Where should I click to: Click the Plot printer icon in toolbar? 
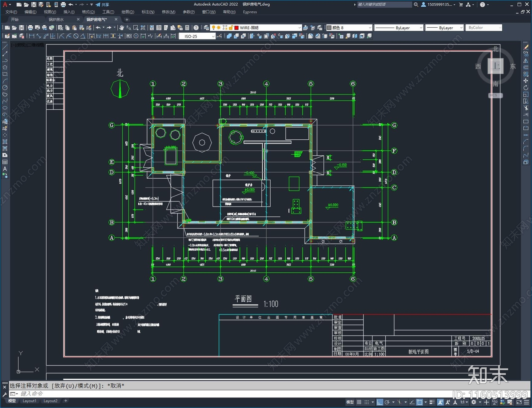30,28
